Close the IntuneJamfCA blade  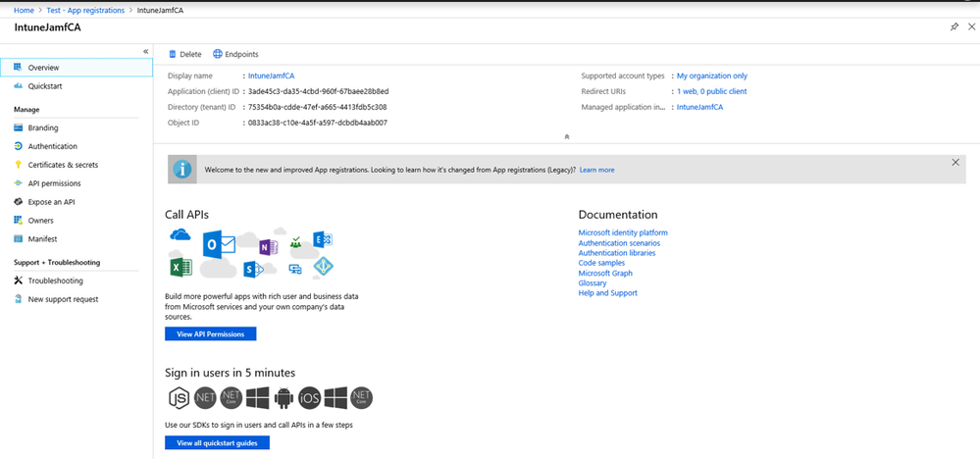tap(971, 26)
